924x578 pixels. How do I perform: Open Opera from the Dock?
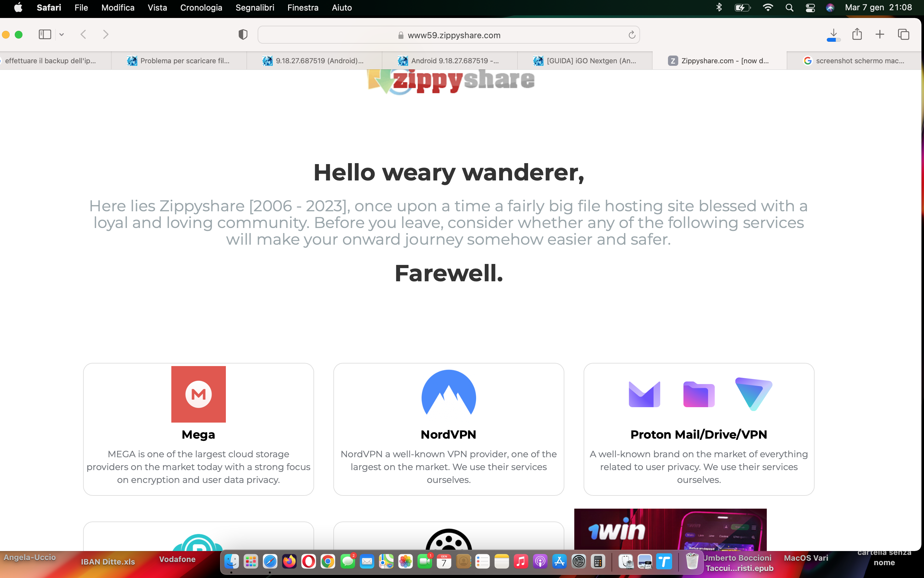tap(309, 562)
